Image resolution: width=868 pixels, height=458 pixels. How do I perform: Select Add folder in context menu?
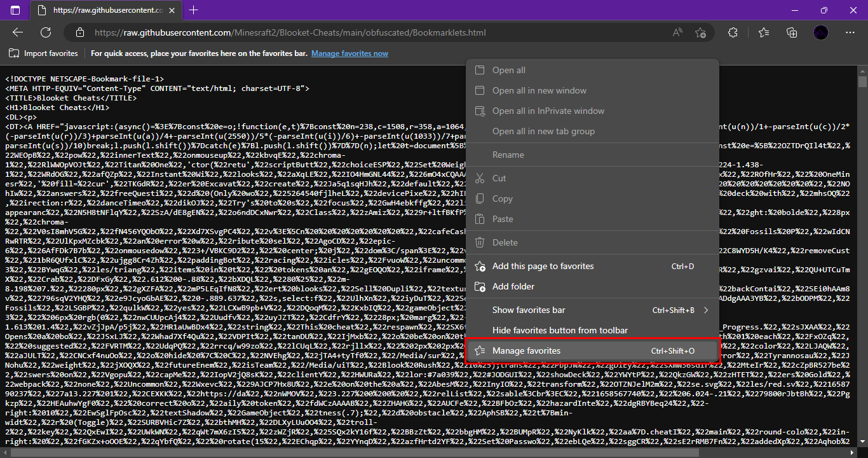point(592,287)
